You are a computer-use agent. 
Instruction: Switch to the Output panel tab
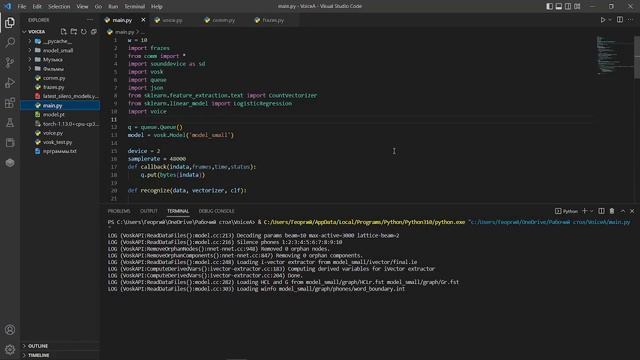(149, 211)
